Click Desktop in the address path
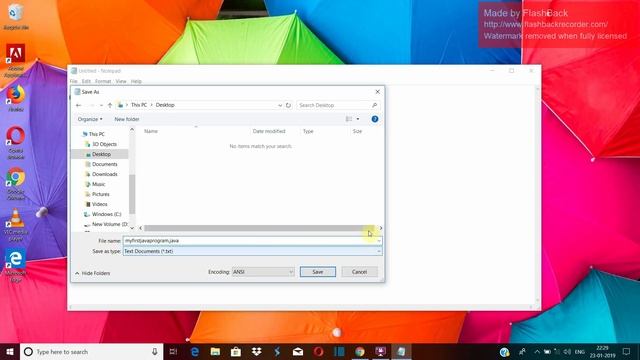Image resolution: width=640 pixels, height=360 pixels. coord(165,105)
